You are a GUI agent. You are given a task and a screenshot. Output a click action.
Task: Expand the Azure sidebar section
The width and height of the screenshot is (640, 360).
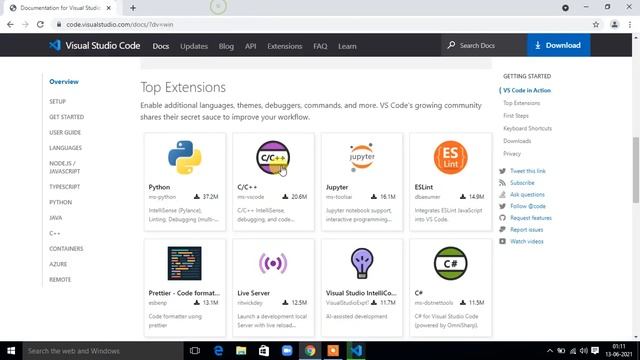tap(58, 264)
